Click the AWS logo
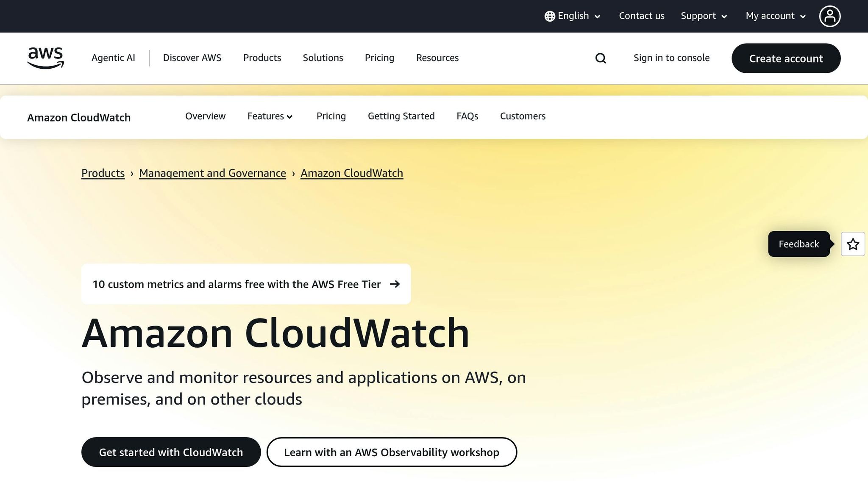Image resolution: width=868 pixels, height=488 pixels. (46, 58)
